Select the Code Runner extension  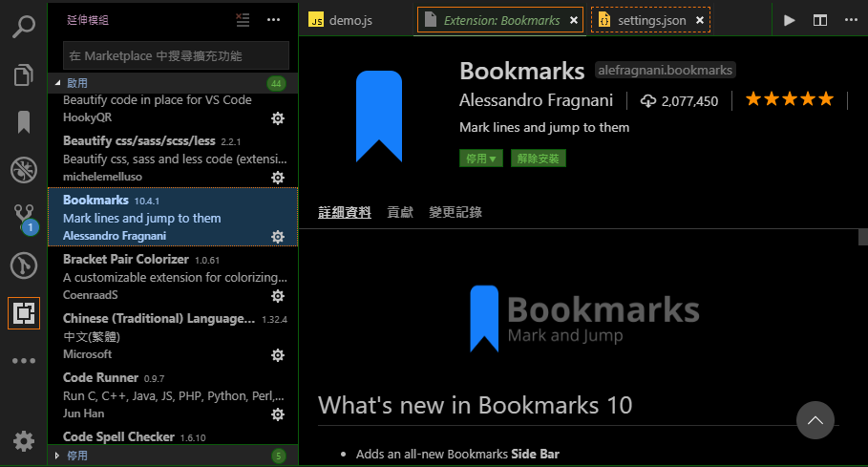[173, 394]
